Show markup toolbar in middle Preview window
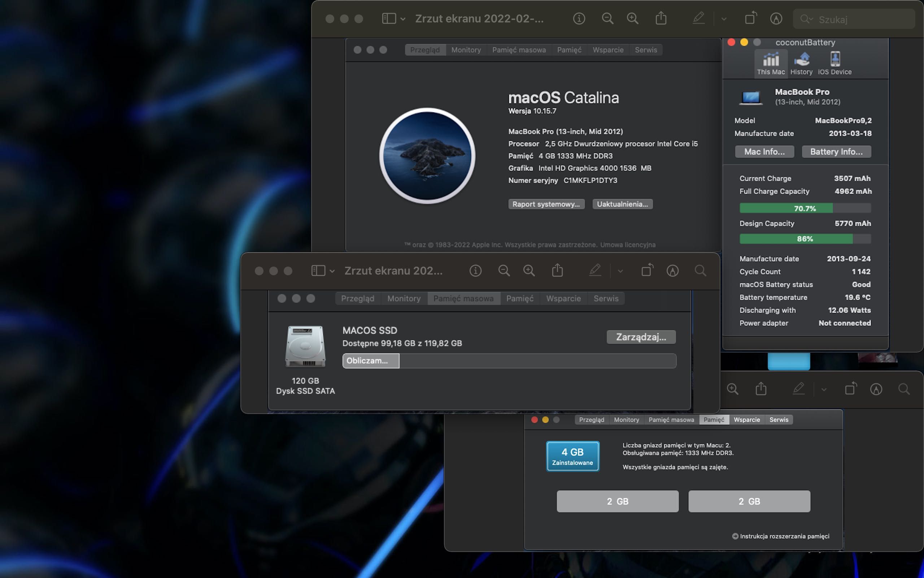This screenshot has width=924, height=578. [672, 271]
